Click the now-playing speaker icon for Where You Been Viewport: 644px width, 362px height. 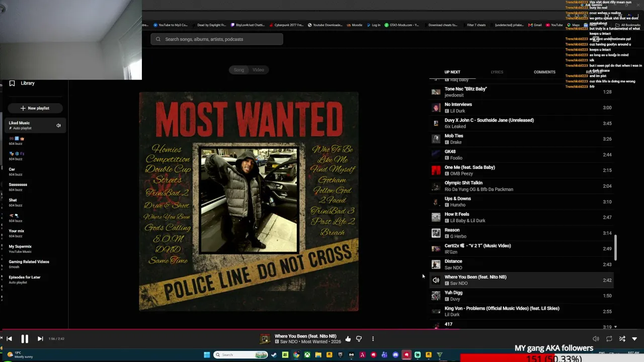(x=436, y=280)
